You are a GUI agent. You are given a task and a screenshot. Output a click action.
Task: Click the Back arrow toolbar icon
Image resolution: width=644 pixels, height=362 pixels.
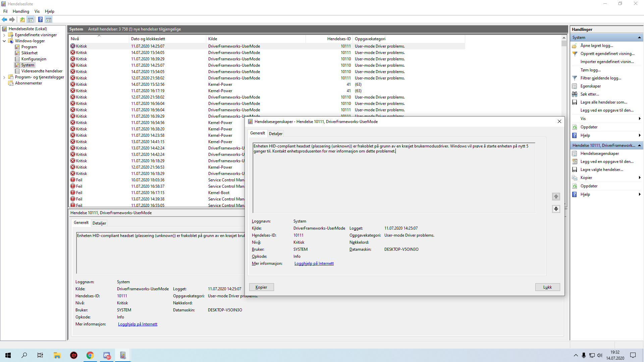pyautogui.click(x=4, y=19)
